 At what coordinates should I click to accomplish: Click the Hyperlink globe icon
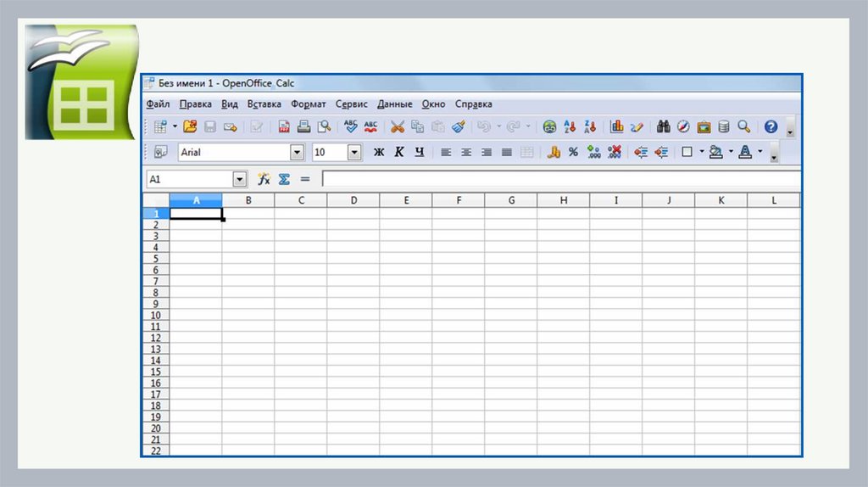tap(549, 127)
